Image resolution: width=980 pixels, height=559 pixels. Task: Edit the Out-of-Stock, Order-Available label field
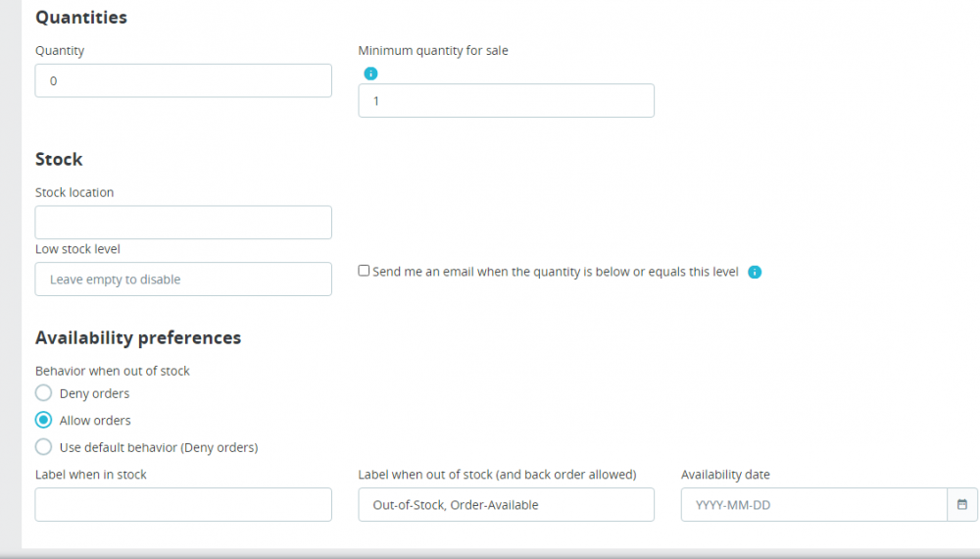[x=506, y=504]
